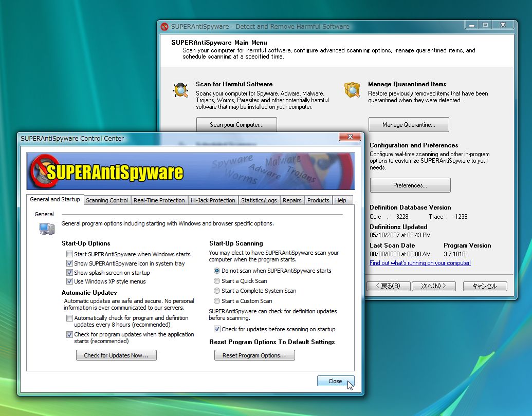Maximize the main SUPERAntiSpyware window

point(485,25)
